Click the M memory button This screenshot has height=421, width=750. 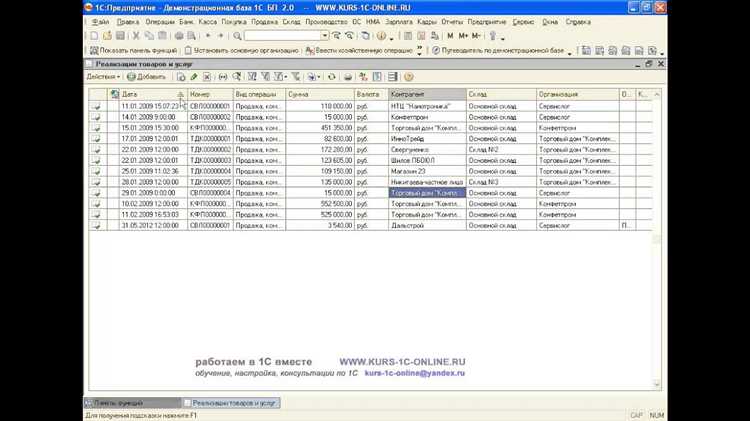click(450, 36)
